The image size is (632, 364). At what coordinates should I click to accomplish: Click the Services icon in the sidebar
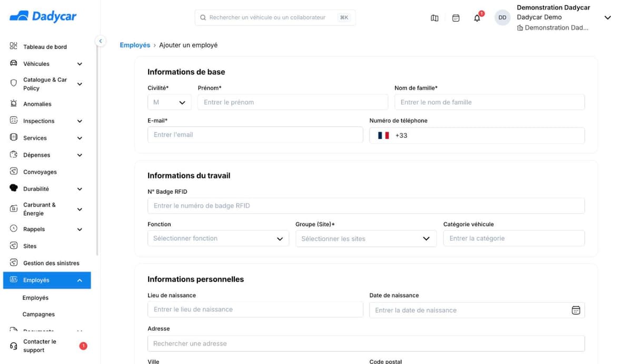(14, 137)
